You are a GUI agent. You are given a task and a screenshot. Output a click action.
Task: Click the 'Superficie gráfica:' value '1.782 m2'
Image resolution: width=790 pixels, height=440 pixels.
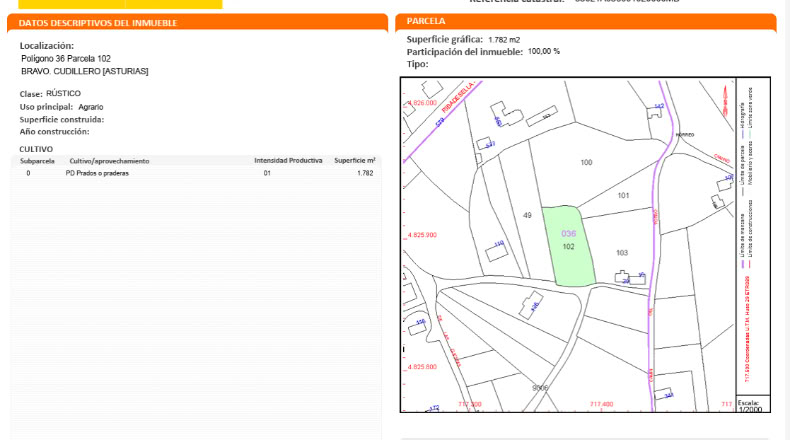504,40
